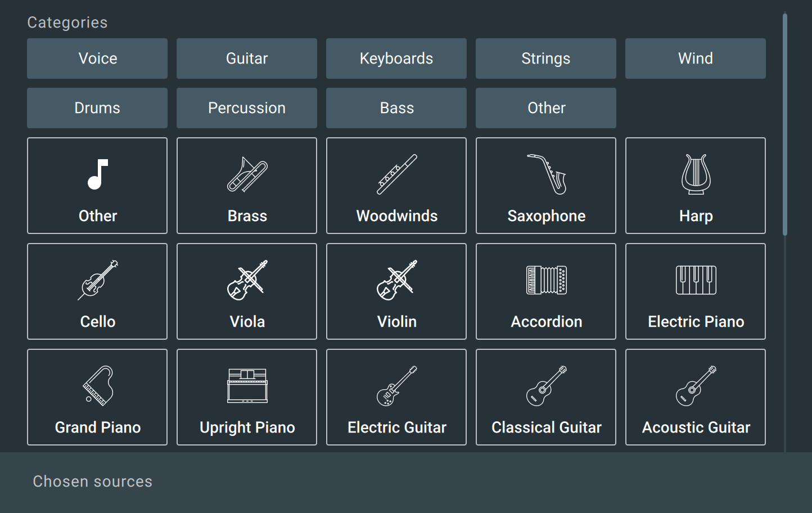Select the Accordion instrument icon
This screenshot has height=513, width=812.
pos(547,280)
